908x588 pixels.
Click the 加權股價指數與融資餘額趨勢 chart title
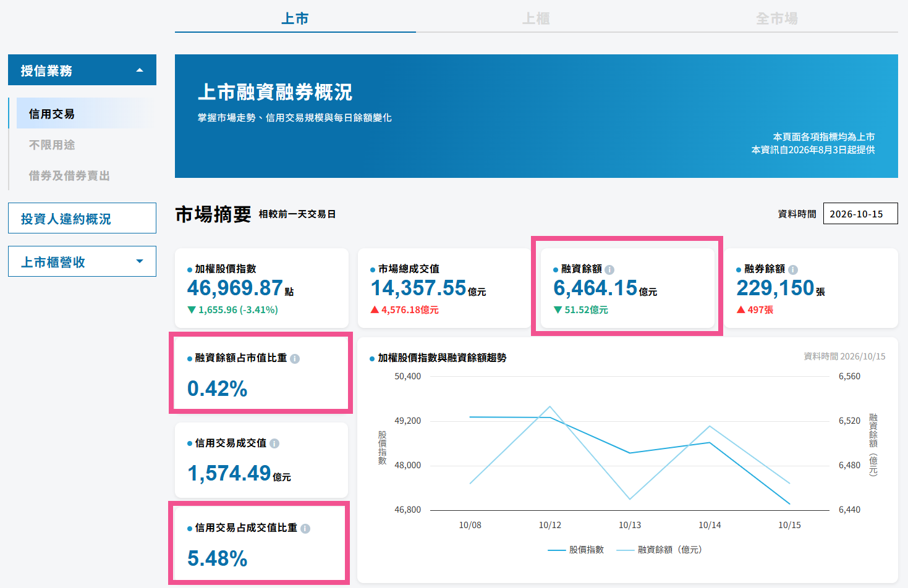[x=442, y=358]
